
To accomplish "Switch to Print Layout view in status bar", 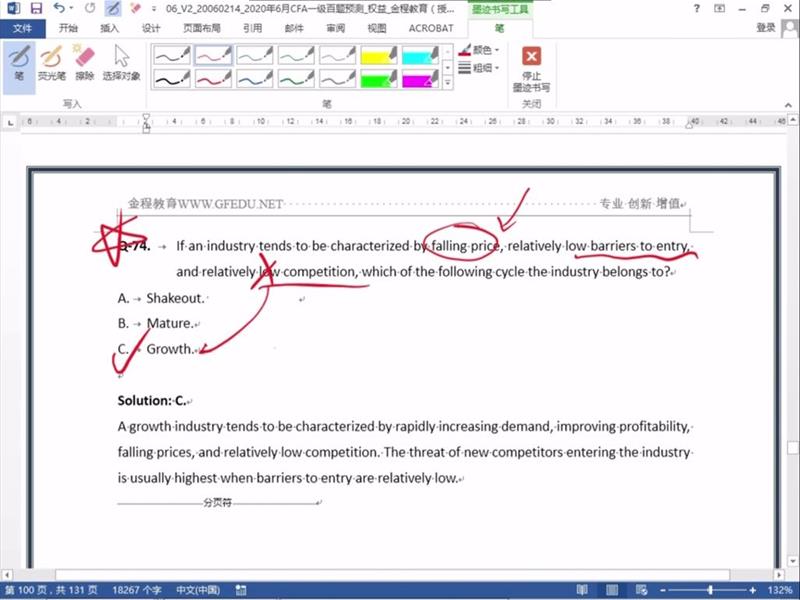I will pyautogui.click(x=610, y=590).
